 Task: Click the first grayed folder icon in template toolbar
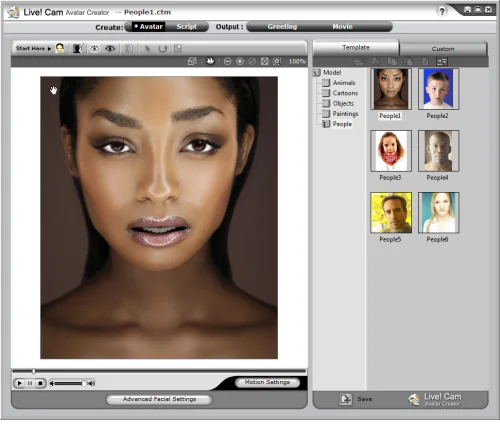pyautogui.click(x=359, y=62)
